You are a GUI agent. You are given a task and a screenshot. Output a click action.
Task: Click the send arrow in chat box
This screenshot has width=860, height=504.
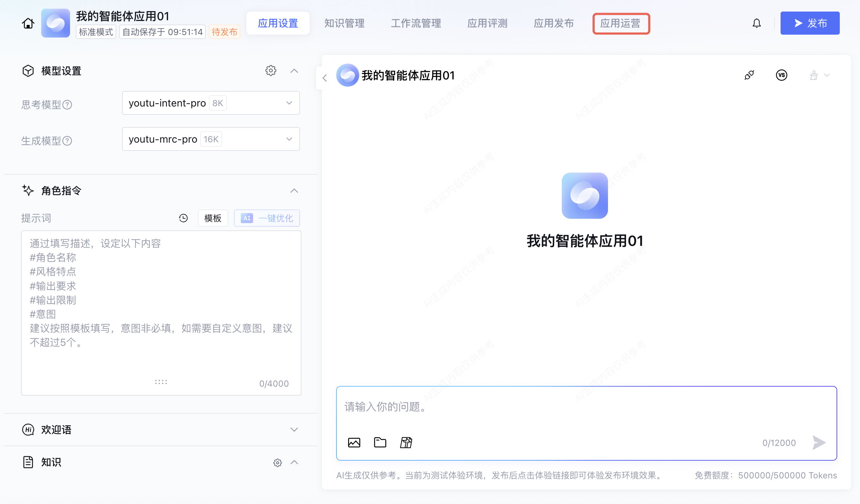click(819, 442)
